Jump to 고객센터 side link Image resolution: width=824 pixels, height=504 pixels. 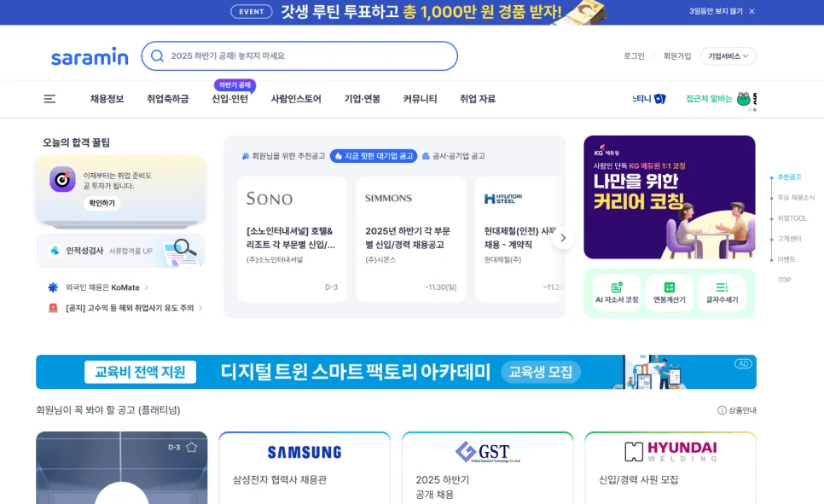(x=789, y=239)
